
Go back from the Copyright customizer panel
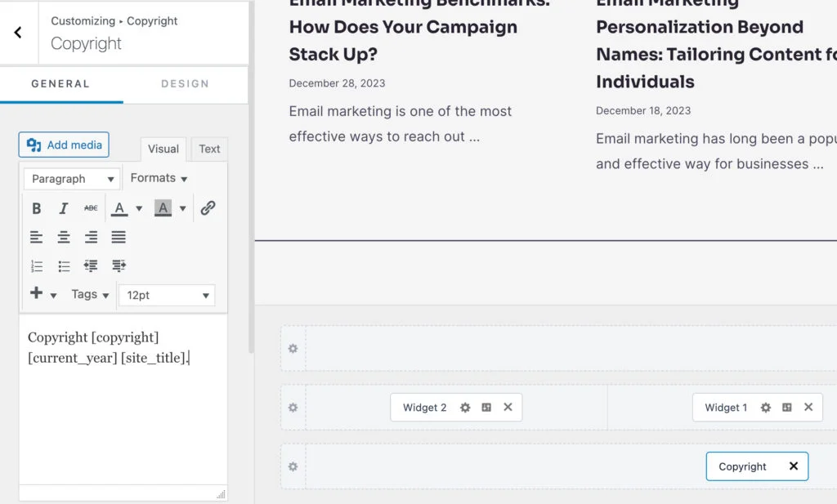tap(18, 33)
